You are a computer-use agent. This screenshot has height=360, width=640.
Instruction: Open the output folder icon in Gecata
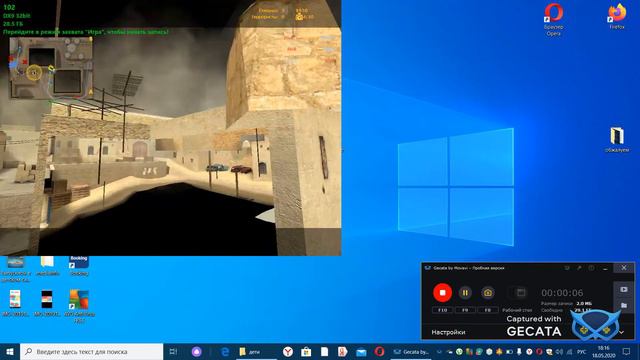click(x=624, y=305)
